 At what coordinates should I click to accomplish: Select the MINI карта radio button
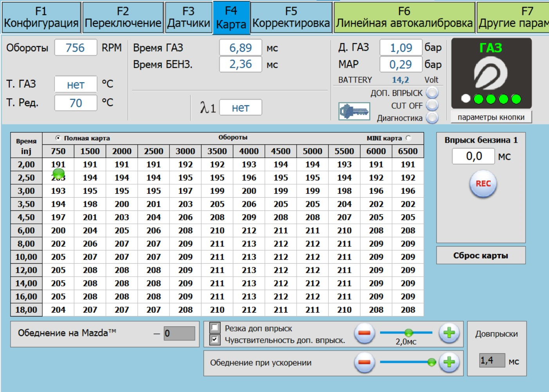pyautogui.click(x=409, y=138)
